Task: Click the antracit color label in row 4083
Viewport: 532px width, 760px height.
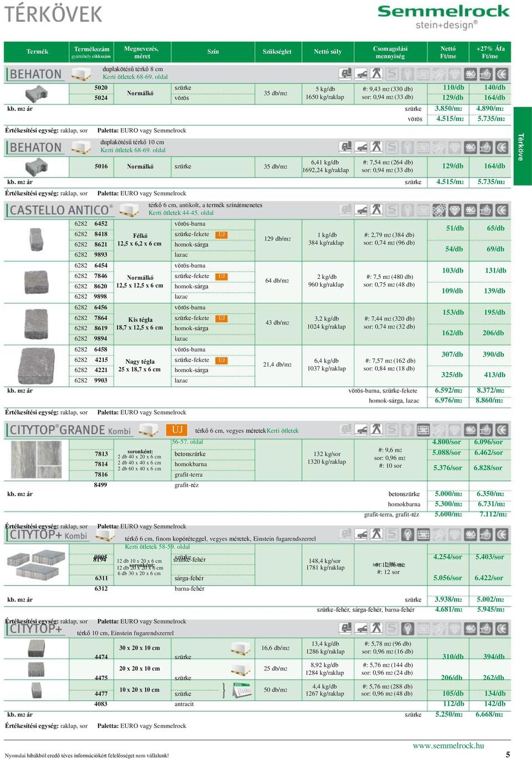Action: (184, 704)
